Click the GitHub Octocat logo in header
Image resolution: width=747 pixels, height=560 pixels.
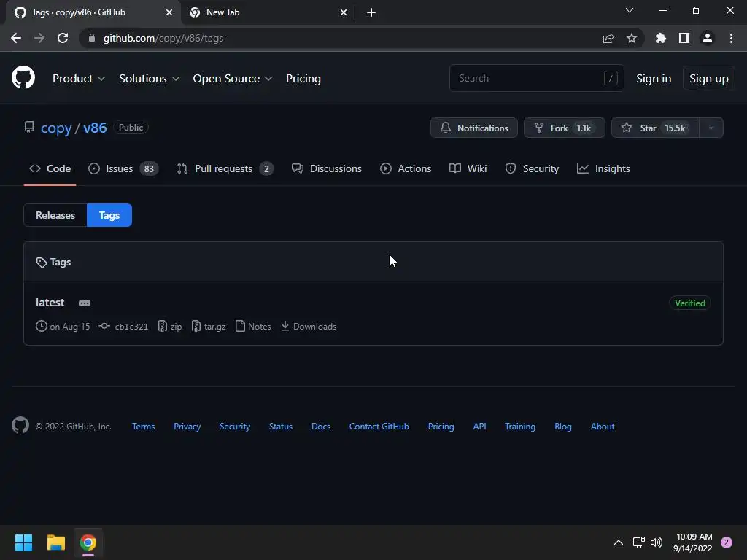click(23, 77)
